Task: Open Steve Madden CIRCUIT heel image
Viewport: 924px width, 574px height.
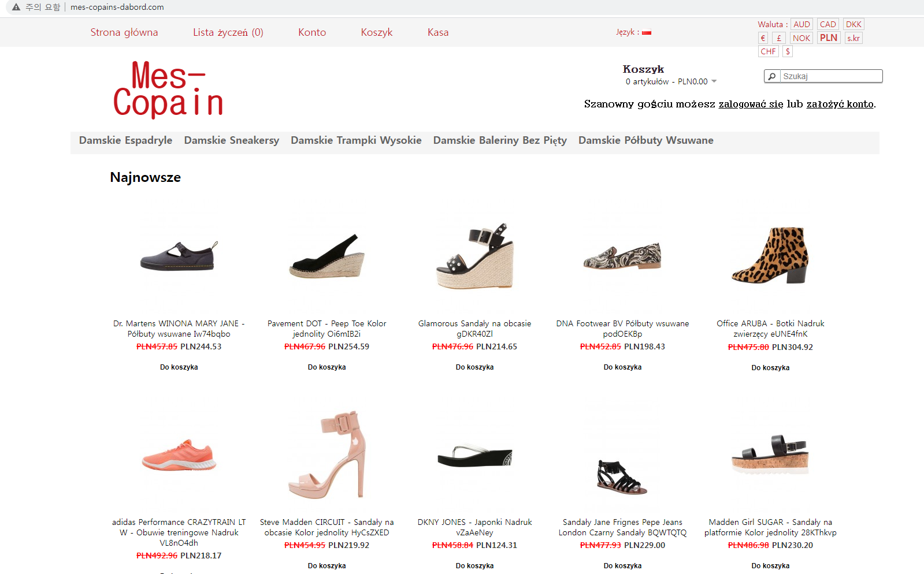Action: coord(327,454)
